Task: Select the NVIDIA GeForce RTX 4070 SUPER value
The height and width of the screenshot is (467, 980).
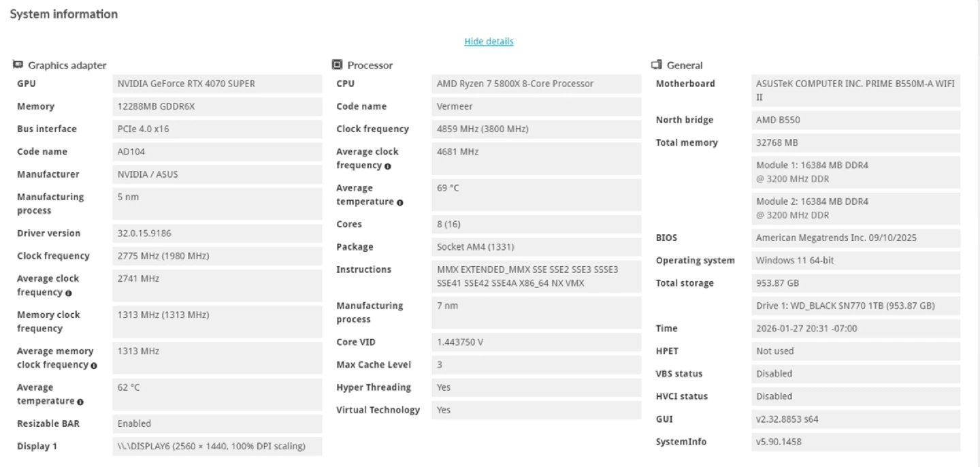Action: (x=186, y=84)
